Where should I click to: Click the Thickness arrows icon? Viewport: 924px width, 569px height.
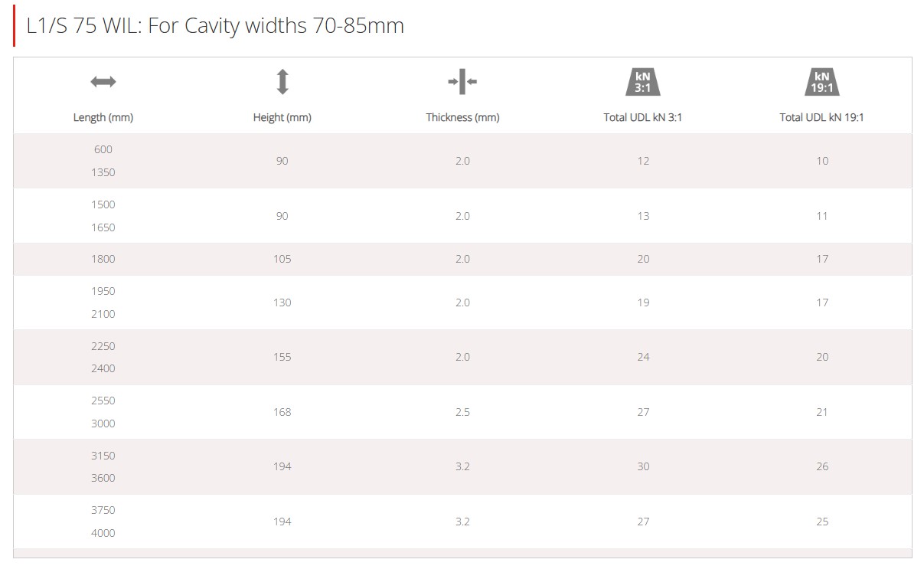click(x=462, y=81)
